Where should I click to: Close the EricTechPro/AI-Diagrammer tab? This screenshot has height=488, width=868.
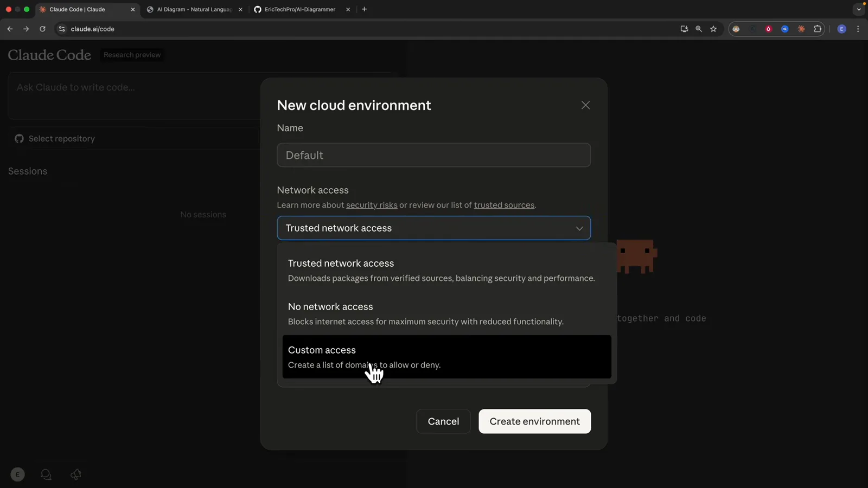click(x=348, y=9)
